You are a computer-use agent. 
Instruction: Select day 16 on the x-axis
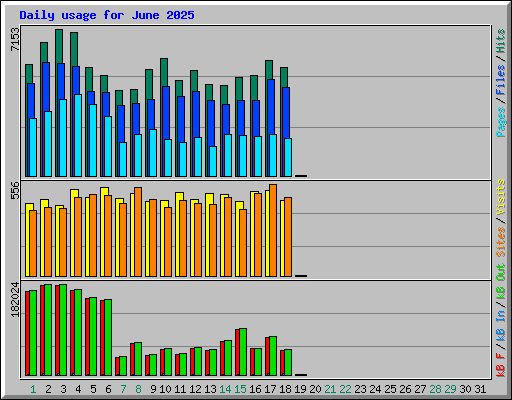pyautogui.click(x=255, y=389)
